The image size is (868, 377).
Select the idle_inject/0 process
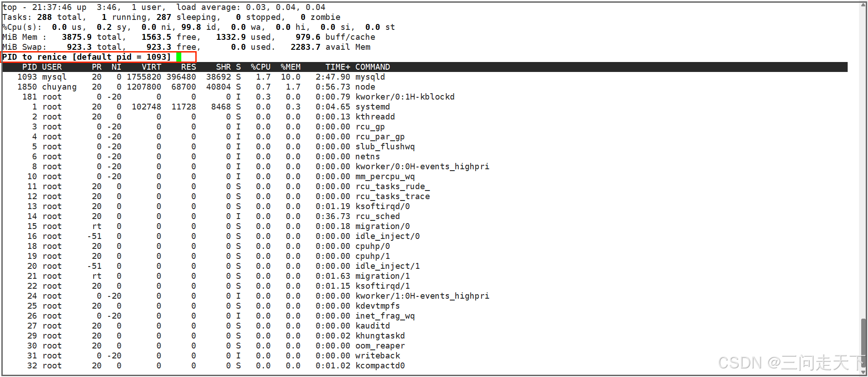(x=387, y=236)
